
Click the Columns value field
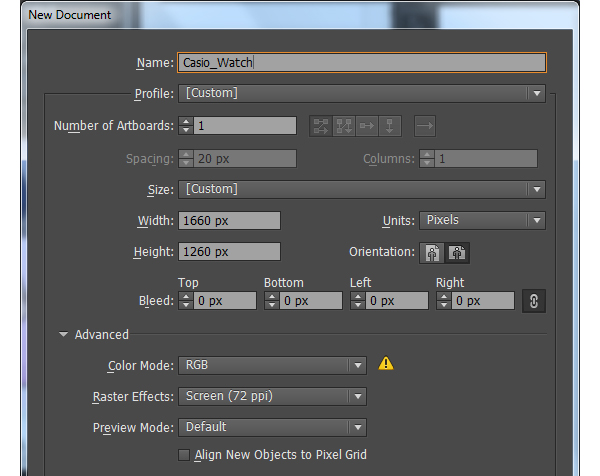(486, 159)
